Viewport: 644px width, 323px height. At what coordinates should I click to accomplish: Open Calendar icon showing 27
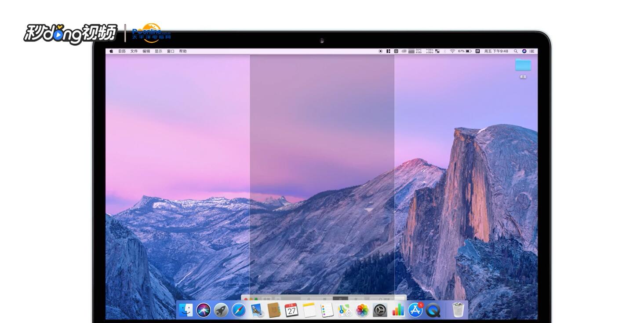(291, 310)
